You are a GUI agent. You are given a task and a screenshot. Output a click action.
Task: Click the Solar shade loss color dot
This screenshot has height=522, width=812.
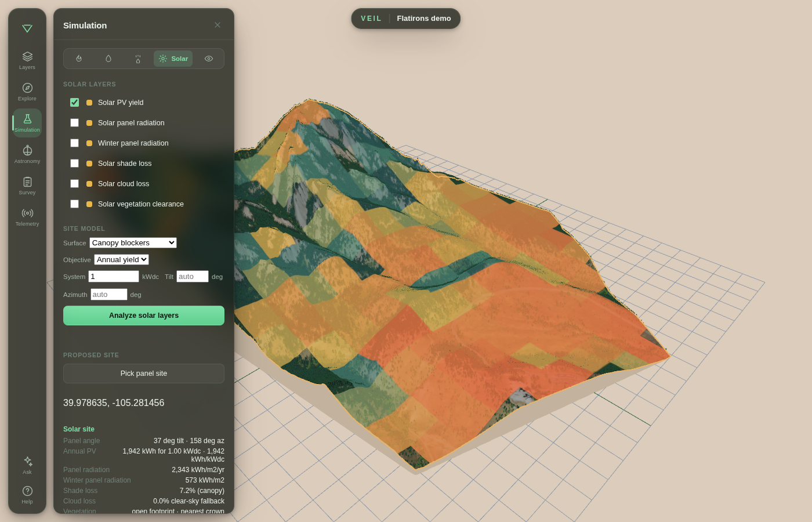[89, 164]
